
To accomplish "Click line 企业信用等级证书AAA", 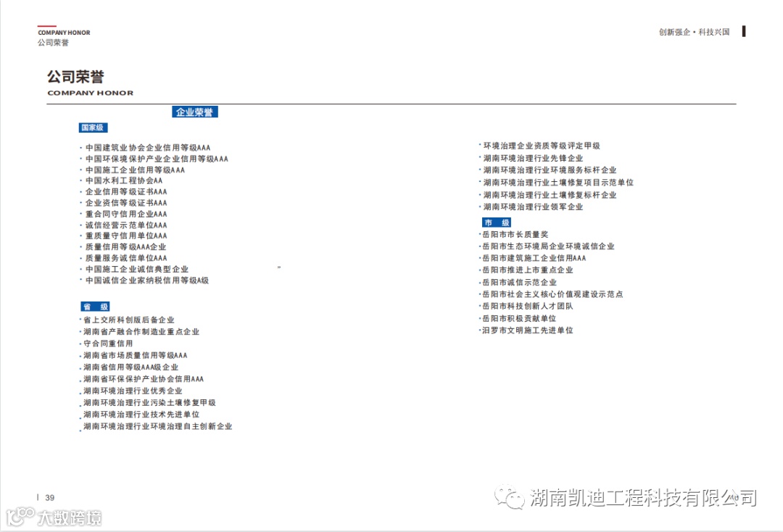I will (126, 191).
